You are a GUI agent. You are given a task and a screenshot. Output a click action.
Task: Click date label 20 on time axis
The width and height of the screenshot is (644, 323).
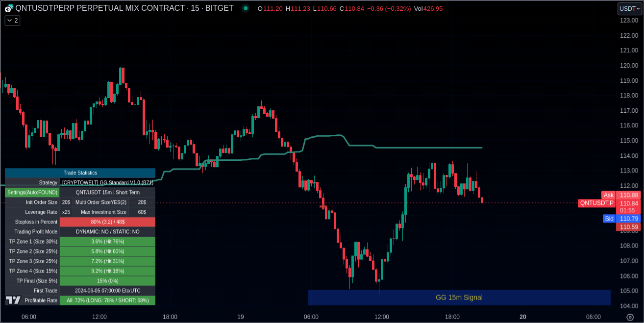pos(523,317)
